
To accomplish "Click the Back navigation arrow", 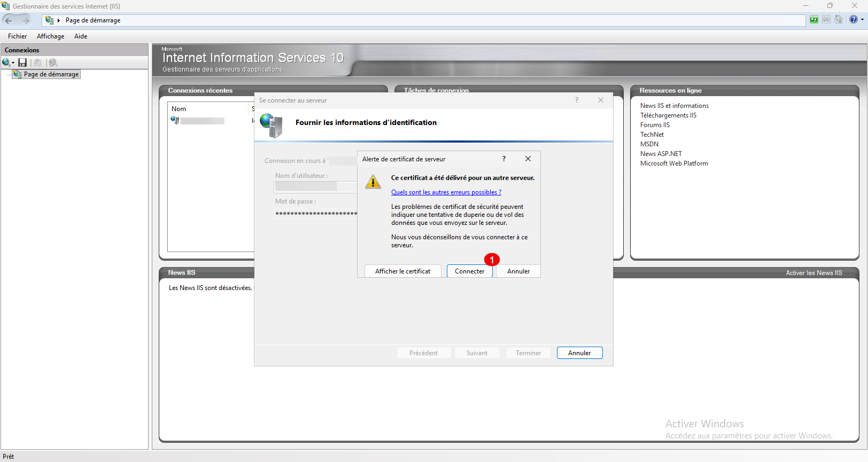I will coord(9,20).
